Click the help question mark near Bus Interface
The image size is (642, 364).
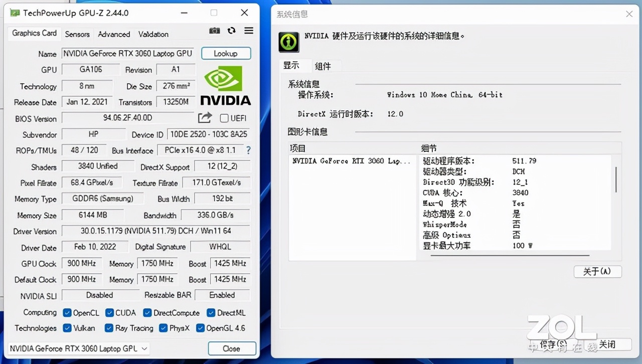click(x=248, y=150)
